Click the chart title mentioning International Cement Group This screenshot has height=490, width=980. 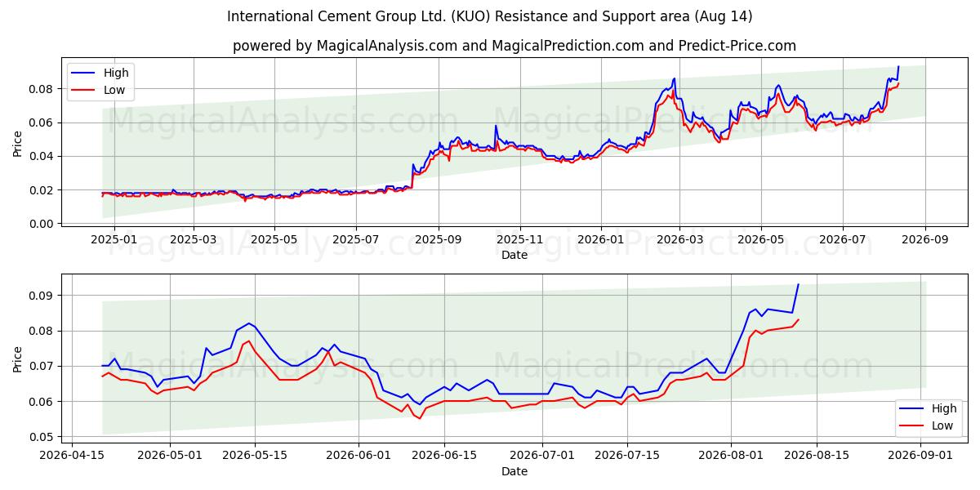pyautogui.click(x=490, y=16)
